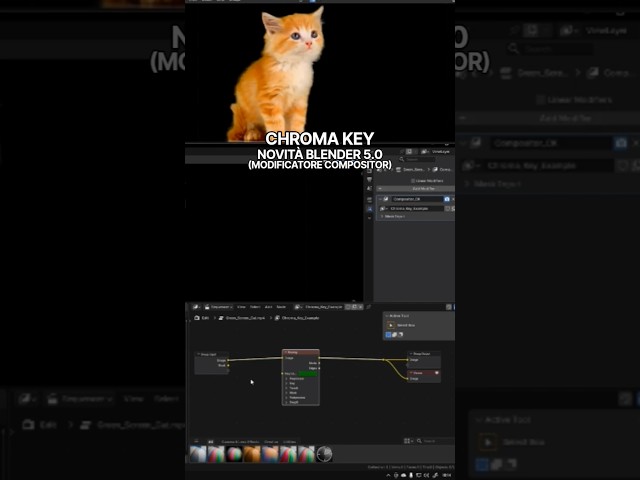
Task: Click the Keying node Edges output socket
Action: (319, 368)
